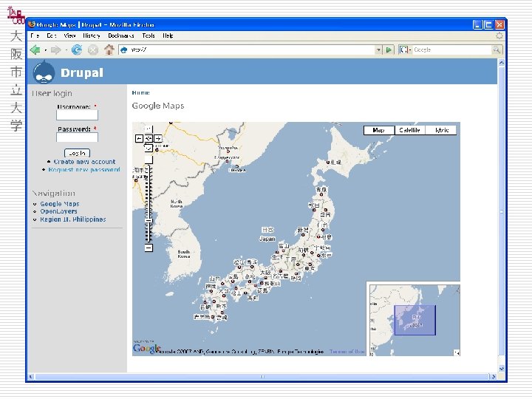532x399 pixels.
Task: Click the Drupal droplet logo
Action: click(x=44, y=72)
